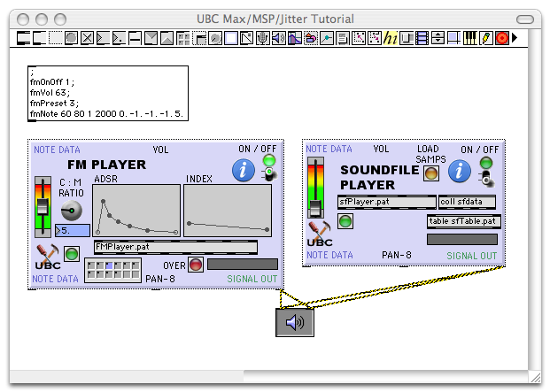Select the X toggle object tool
The height and width of the screenshot is (392, 550).
(87, 38)
